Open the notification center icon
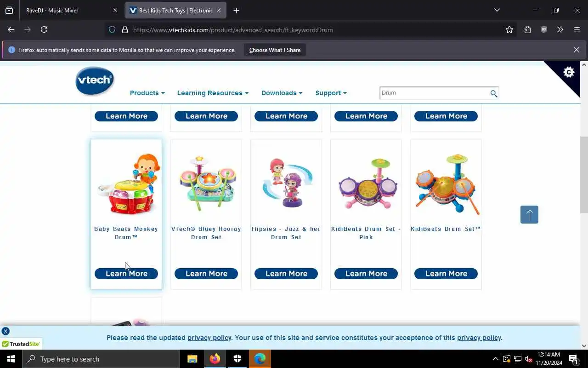588x368 pixels. click(x=574, y=359)
